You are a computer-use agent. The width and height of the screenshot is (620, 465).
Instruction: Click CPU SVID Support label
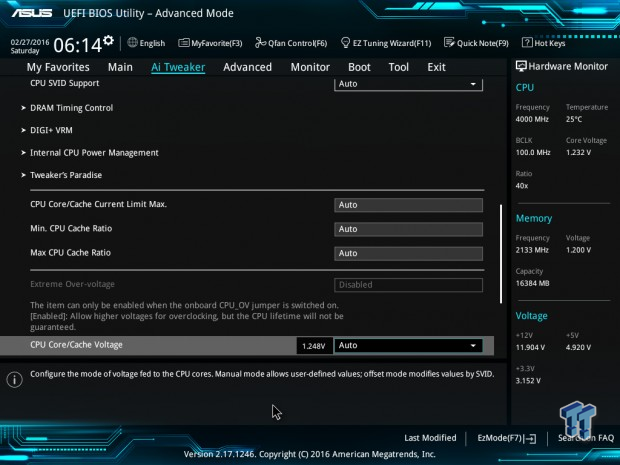click(64, 83)
